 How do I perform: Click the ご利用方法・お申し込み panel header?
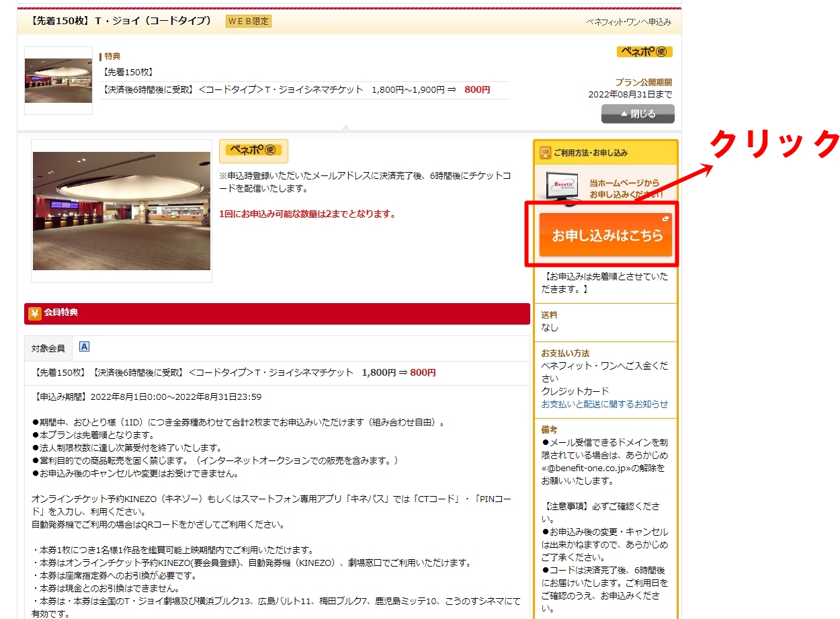605,153
